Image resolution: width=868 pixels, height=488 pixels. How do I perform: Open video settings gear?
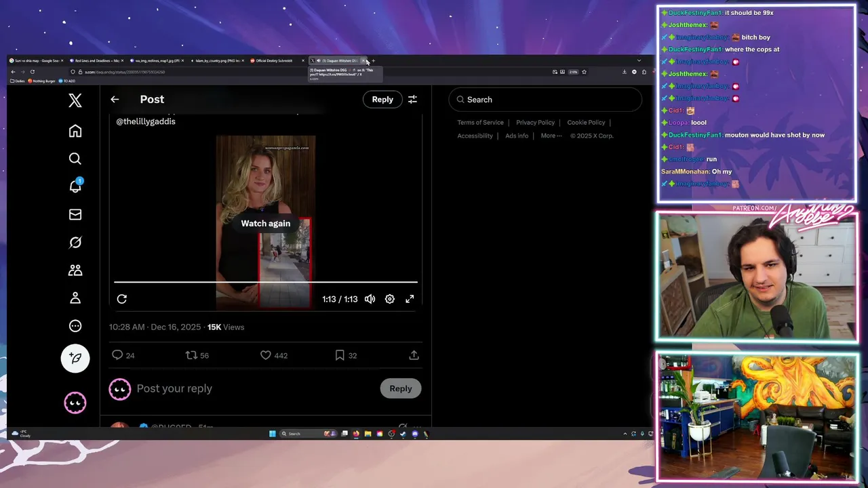pos(390,299)
